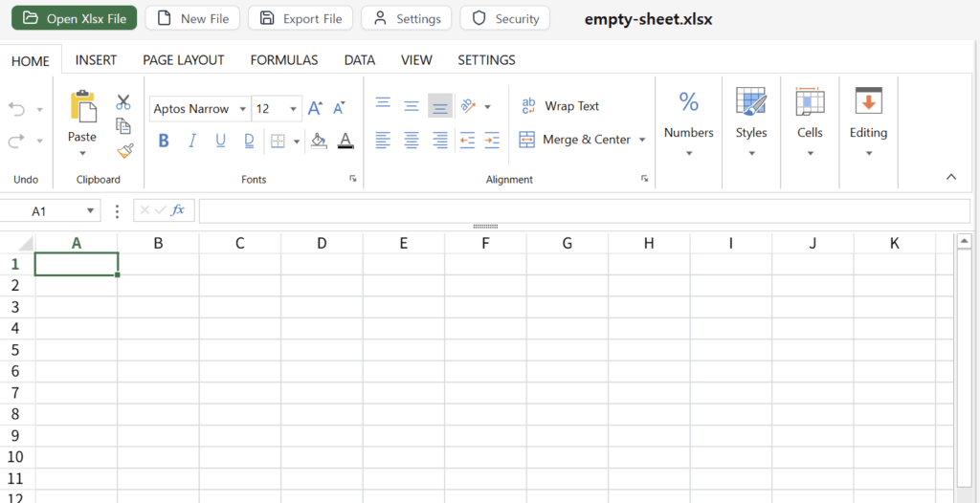This screenshot has height=503, width=980.
Task: Toggle Bold formatting
Action: coord(164,141)
